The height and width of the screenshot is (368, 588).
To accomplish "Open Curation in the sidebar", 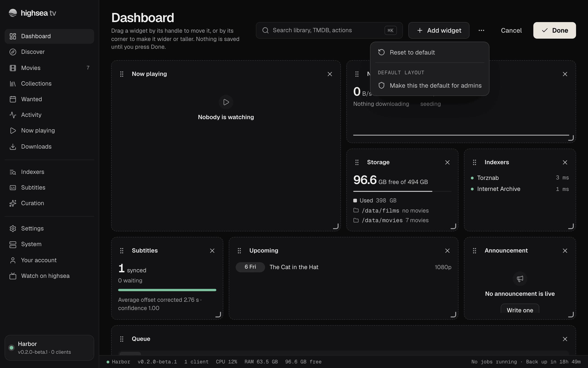I will [49, 203].
